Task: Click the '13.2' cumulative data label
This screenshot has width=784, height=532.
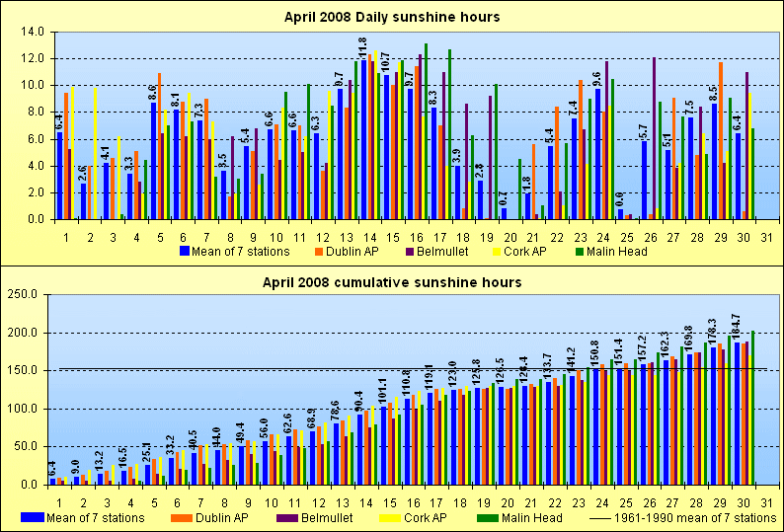Action: pyautogui.click(x=100, y=461)
